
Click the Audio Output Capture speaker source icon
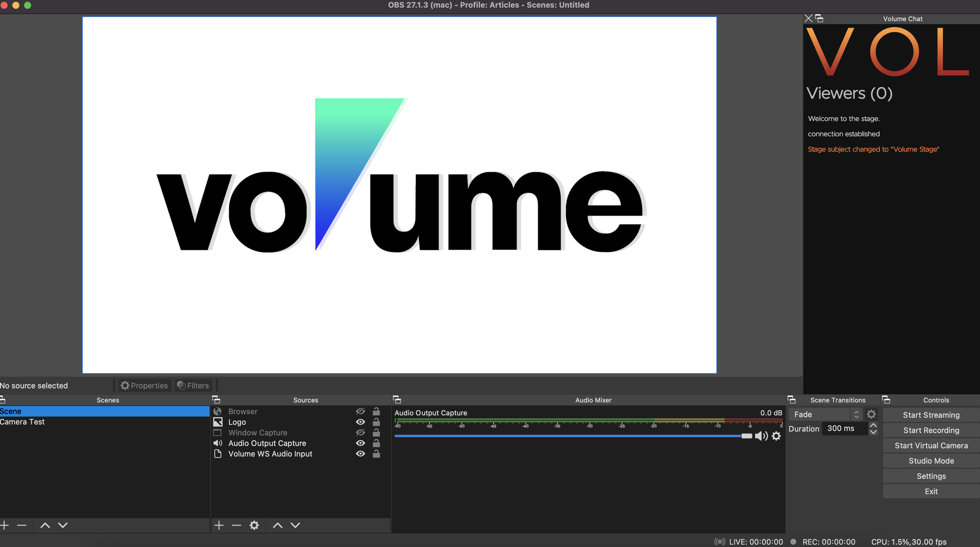click(x=217, y=443)
